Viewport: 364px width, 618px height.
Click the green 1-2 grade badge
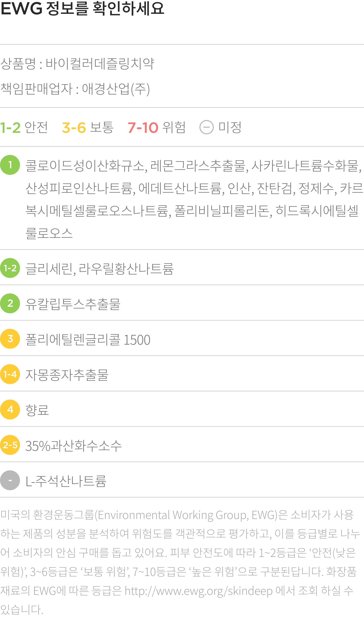click(x=10, y=268)
